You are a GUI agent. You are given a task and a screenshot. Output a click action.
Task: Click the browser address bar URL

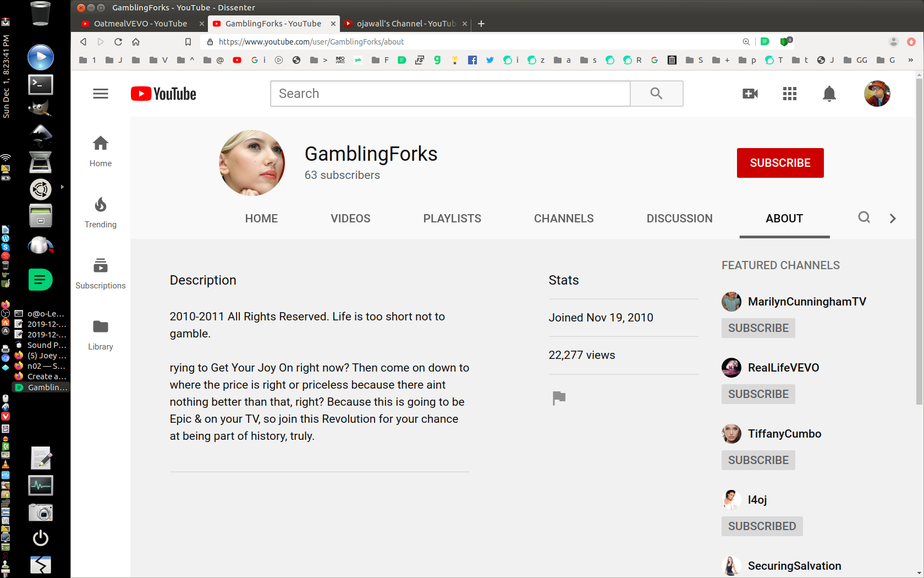pos(311,42)
